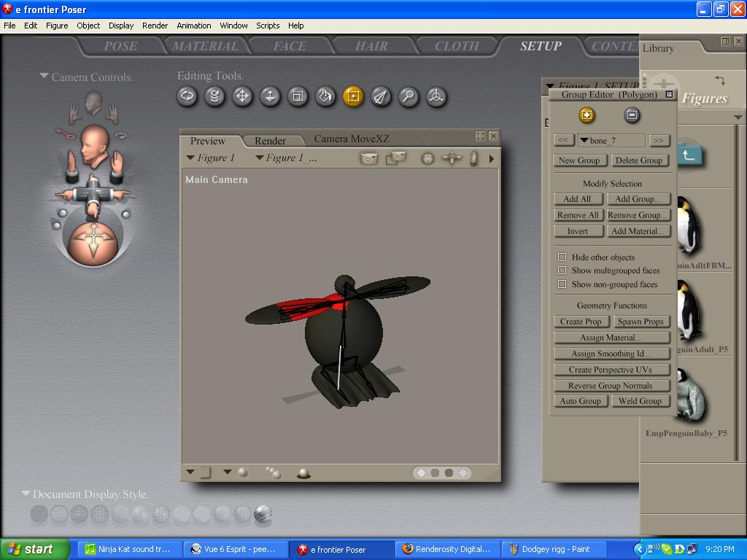Screen dimensions: 747x560
Task: Click the Select (plus) polygon mode button in Group Editor
Action: [x=587, y=115]
